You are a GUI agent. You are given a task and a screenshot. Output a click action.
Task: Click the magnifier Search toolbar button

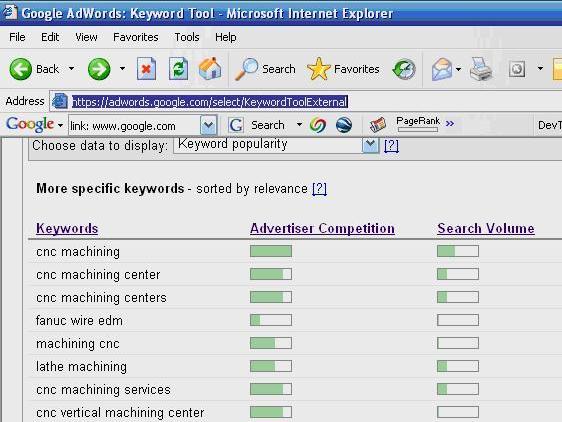pos(265,69)
